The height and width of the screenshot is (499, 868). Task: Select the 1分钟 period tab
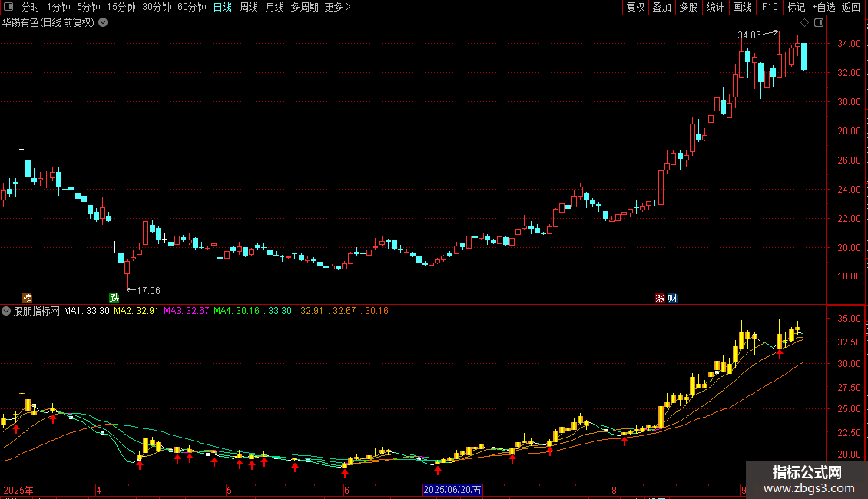[58, 7]
